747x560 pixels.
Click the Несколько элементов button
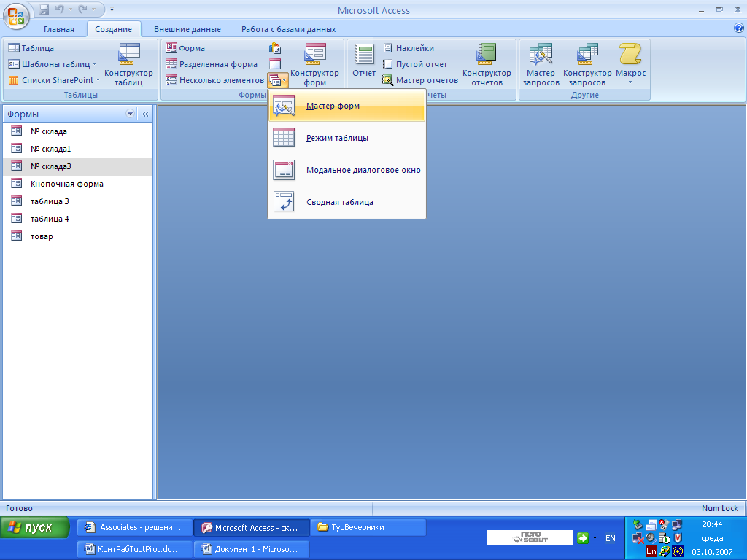tap(215, 80)
